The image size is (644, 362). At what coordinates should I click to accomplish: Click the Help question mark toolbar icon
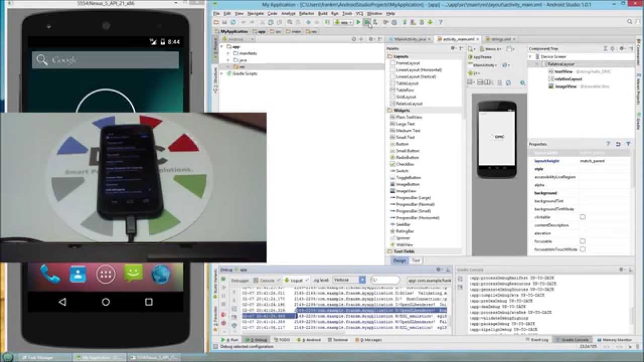point(440,22)
